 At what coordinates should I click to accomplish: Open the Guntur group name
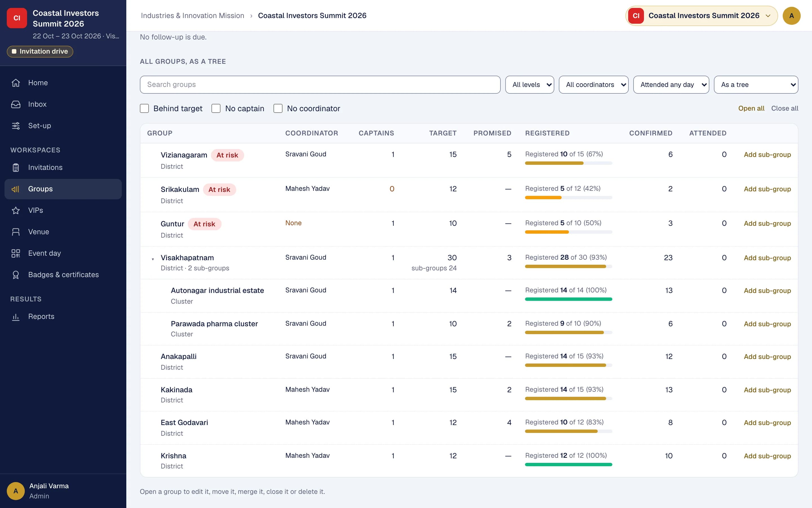[172, 224]
